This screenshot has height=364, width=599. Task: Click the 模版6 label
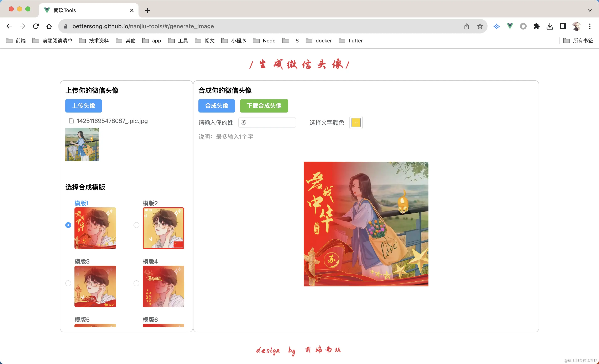click(150, 319)
